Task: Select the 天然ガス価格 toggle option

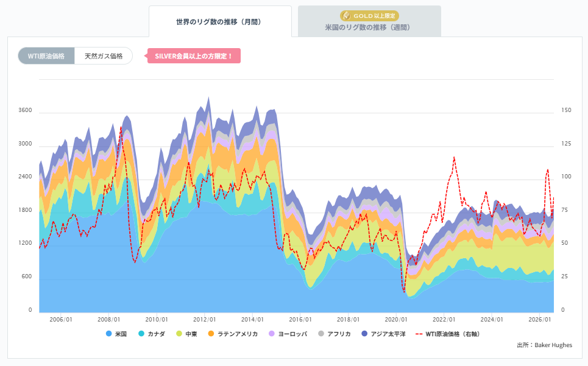Action: pyautogui.click(x=104, y=56)
